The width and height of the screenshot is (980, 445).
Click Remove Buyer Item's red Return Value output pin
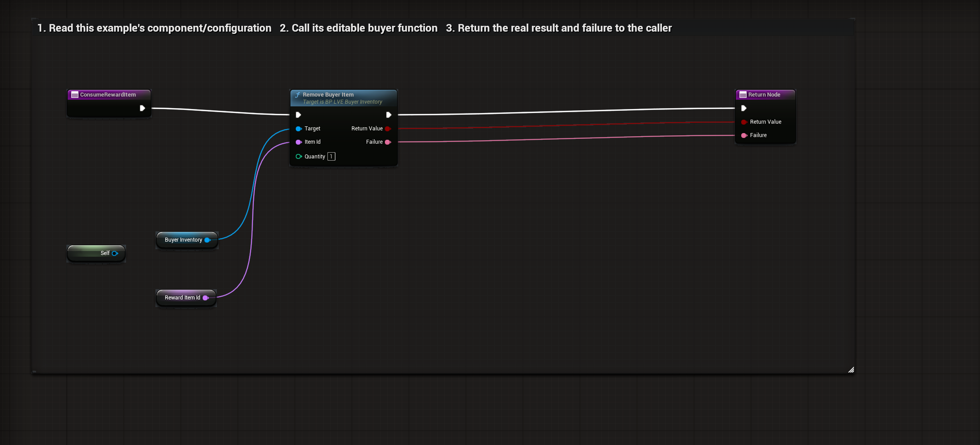tap(388, 129)
